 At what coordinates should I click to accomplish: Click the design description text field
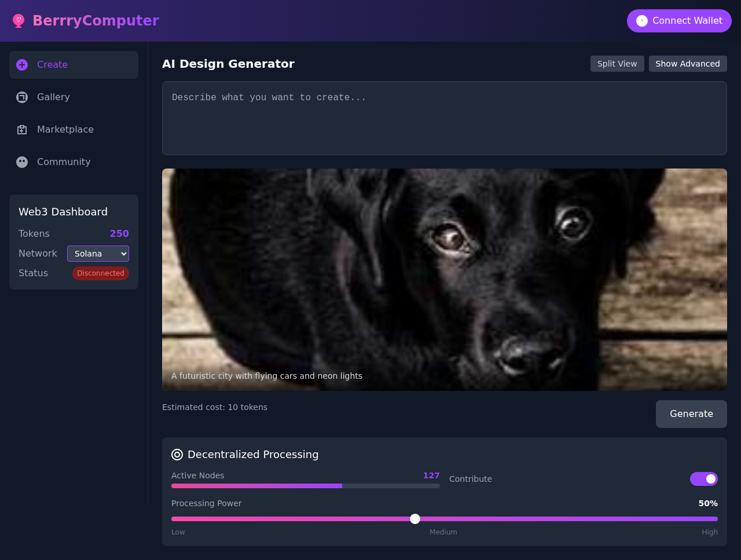444,118
